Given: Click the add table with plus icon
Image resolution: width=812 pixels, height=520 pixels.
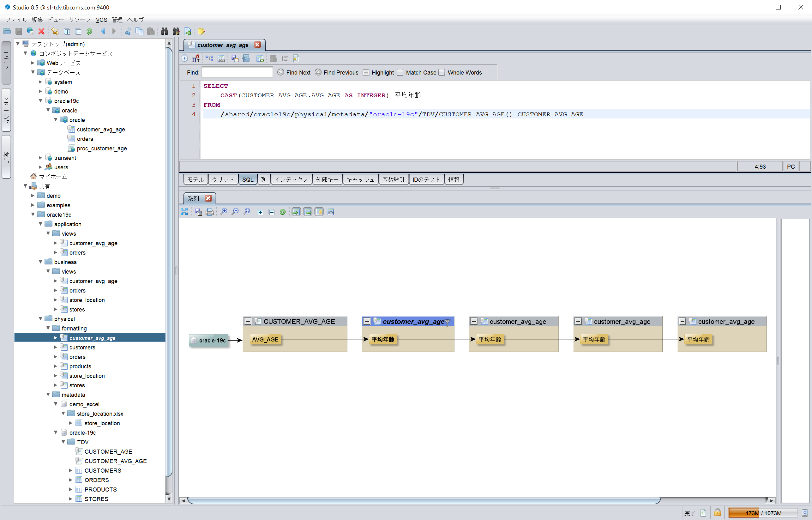Looking at the screenshot, I should 260,58.
